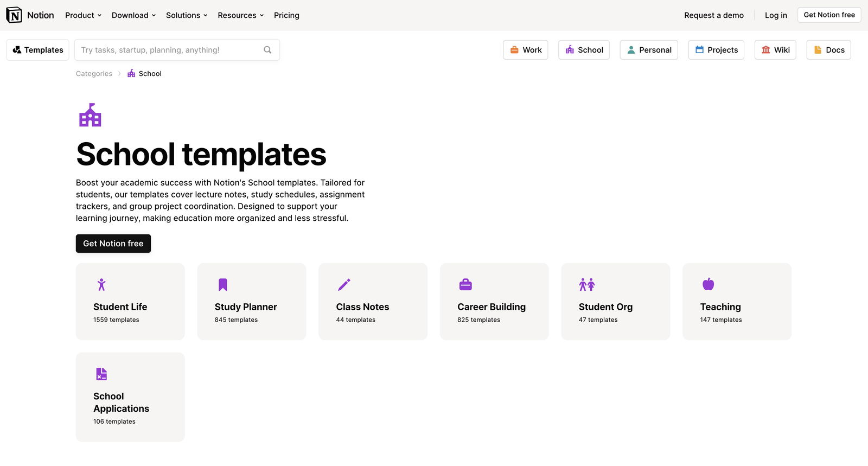This screenshot has height=466, width=868.
Task: Click the Log in link
Action: pos(776,15)
